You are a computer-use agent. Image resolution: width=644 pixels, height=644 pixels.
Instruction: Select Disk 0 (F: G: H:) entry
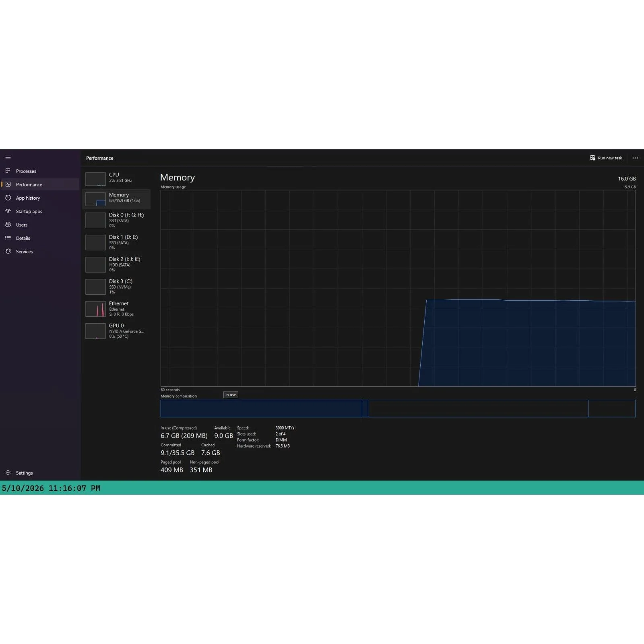116,220
